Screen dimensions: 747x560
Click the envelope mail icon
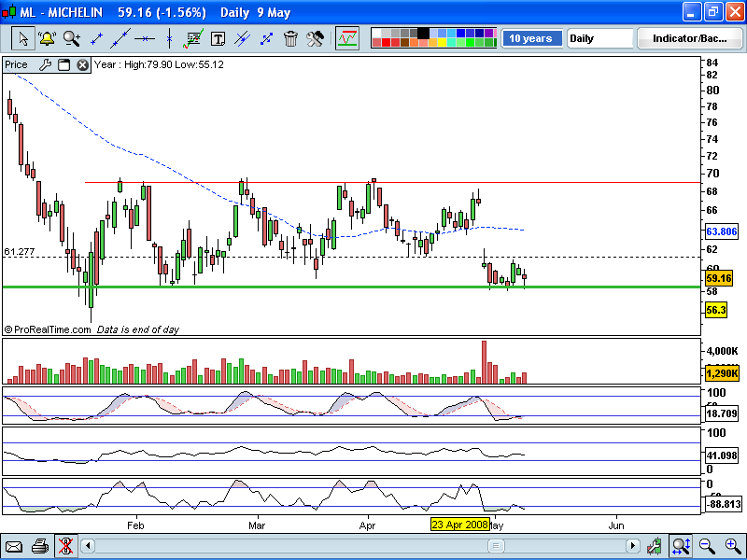[x=14, y=546]
